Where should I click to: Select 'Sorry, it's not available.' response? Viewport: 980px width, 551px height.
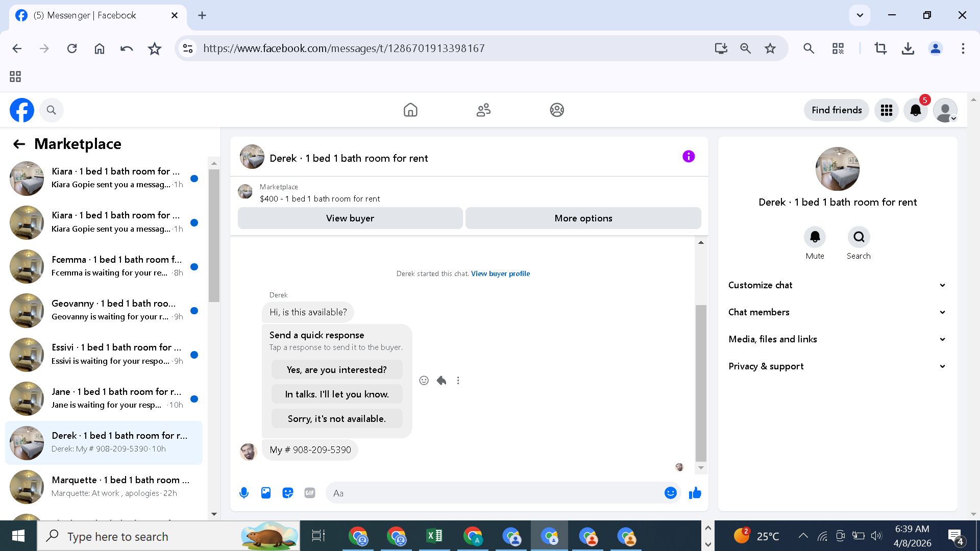point(337,419)
